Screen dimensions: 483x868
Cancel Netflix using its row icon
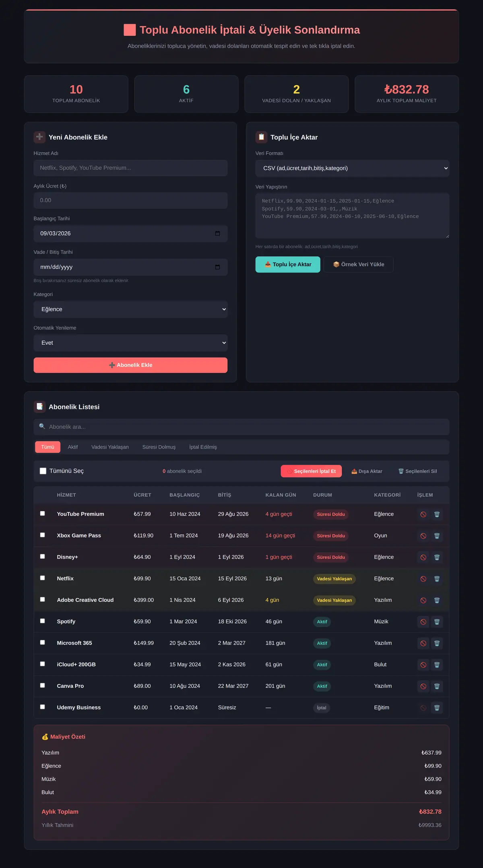point(423,579)
